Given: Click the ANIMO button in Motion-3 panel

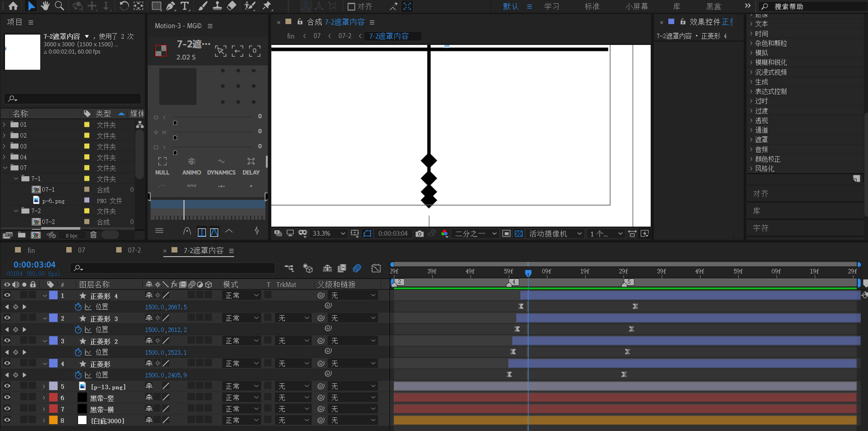Looking at the screenshot, I should (191, 166).
